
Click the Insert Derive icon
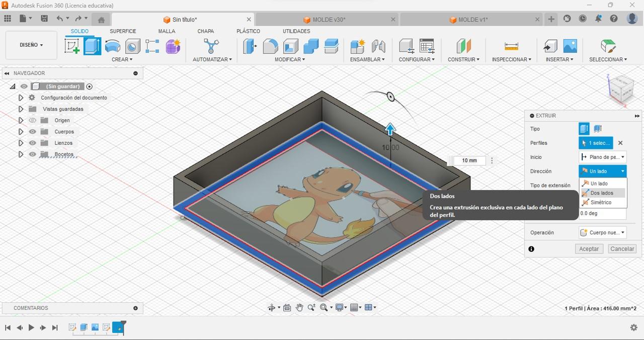tap(550, 46)
